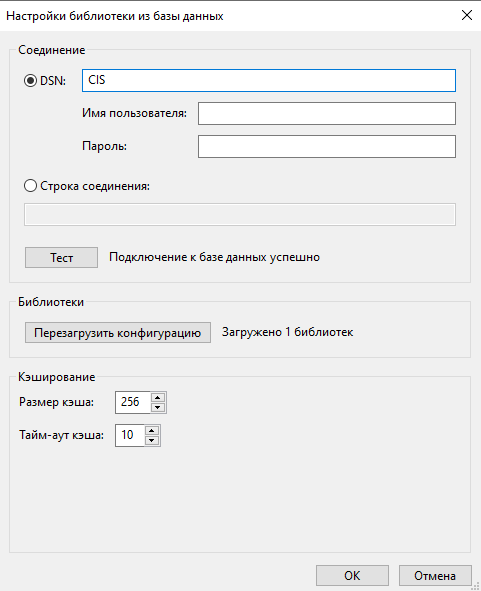The height and width of the screenshot is (591, 481).
Task: Click 'Перезагрузить конфигурацию' button
Action: (118, 332)
